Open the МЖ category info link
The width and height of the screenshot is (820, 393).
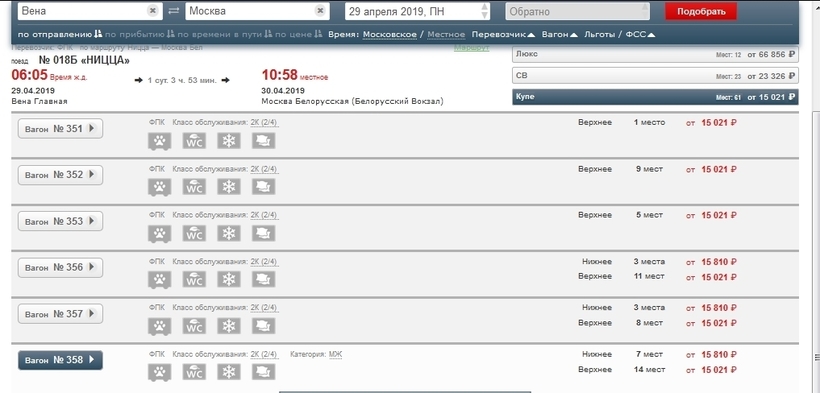pos(335,355)
